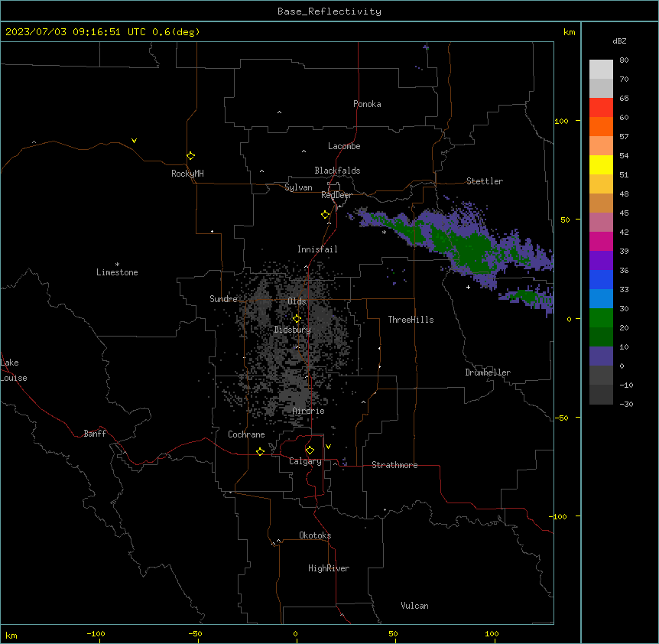Select the HighRiver label
This screenshot has height=644, width=659.
pos(329,568)
